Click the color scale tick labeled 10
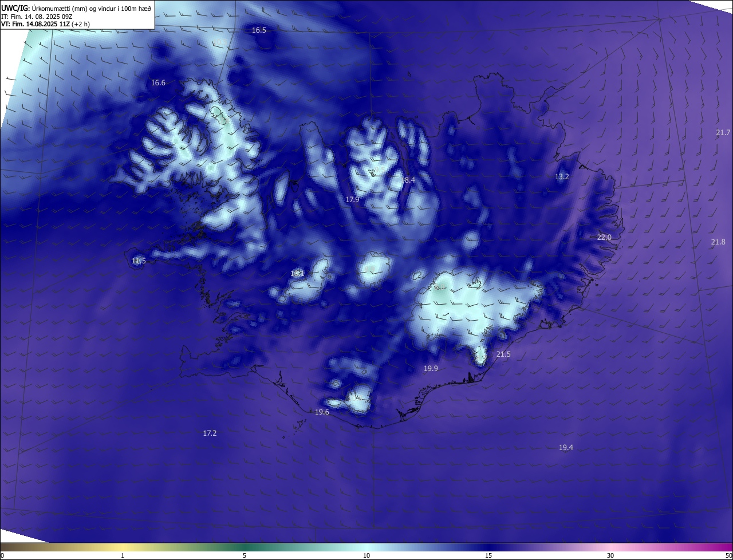The width and height of the screenshot is (733, 560). point(366,555)
